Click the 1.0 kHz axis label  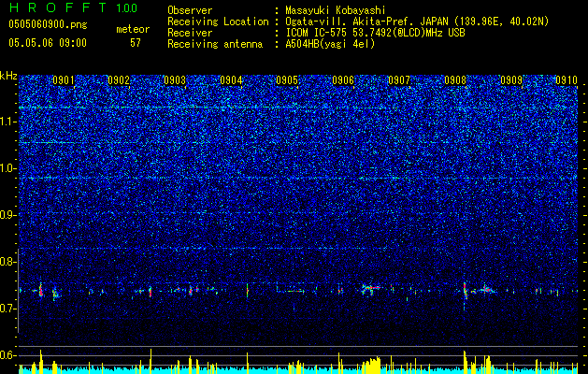(7, 168)
